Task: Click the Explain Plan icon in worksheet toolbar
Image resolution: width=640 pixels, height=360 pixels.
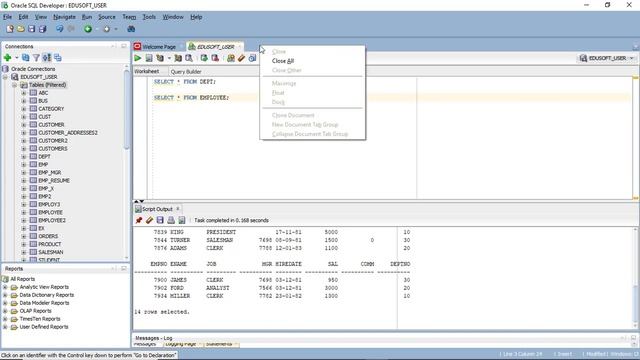Action: tap(160, 58)
